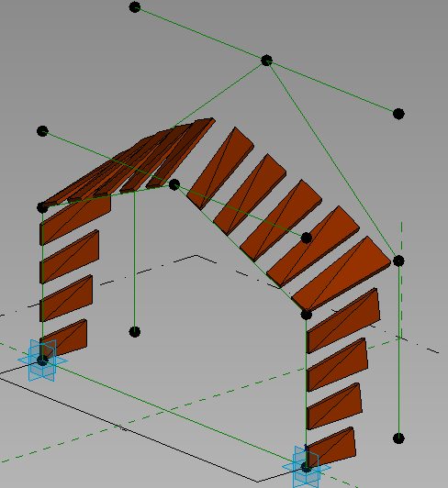This screenshot has height=488, width=448.
Task: Click the rear eave point beside the dashed vertical line
Action: point(398,261)
